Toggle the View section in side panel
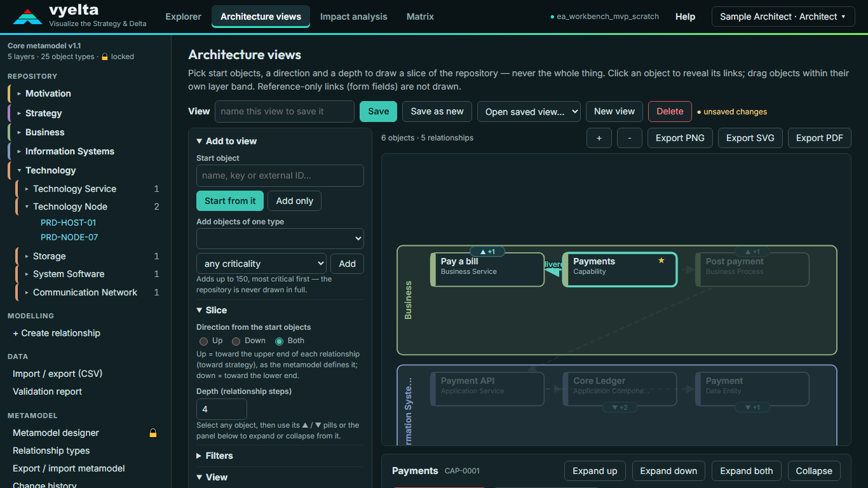Viewport: 868px width, 488px height. pos(212,477)
